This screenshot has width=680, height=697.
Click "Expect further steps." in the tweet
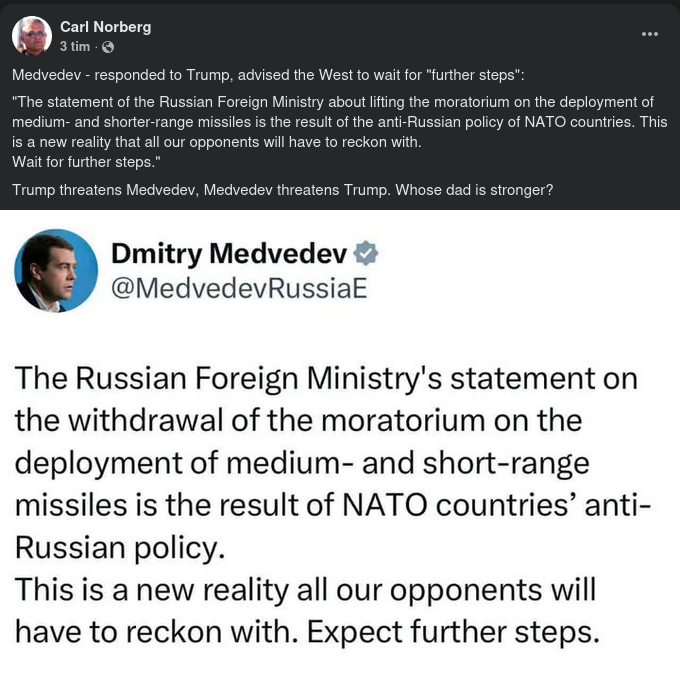click(452, 632)
